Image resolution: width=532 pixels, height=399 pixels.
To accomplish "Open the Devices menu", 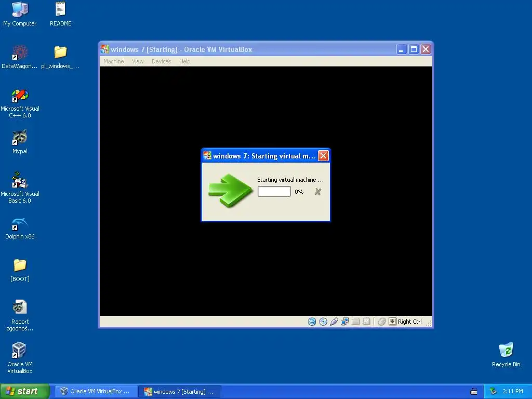I will click(x=161, y=61).
